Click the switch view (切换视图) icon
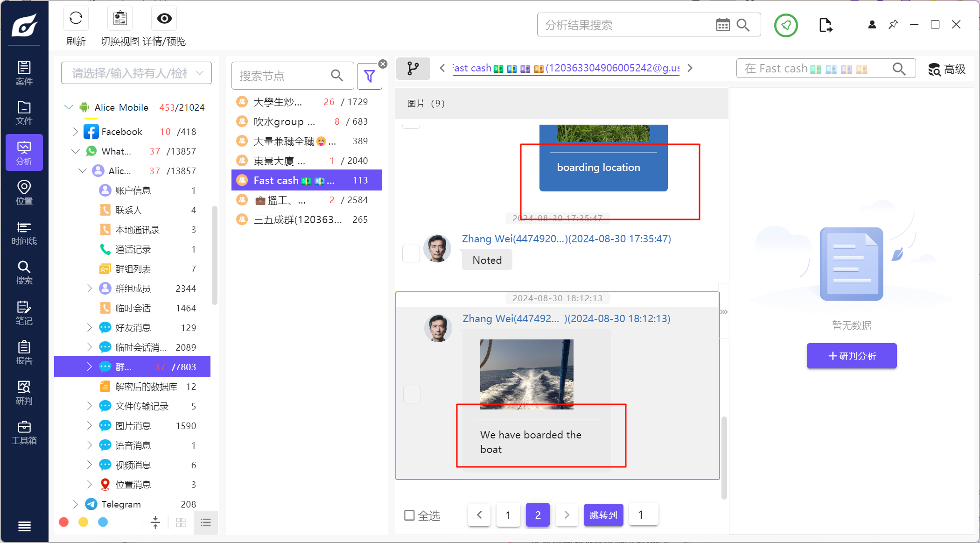This screenshot has height=543, width=980. (120, 19)
